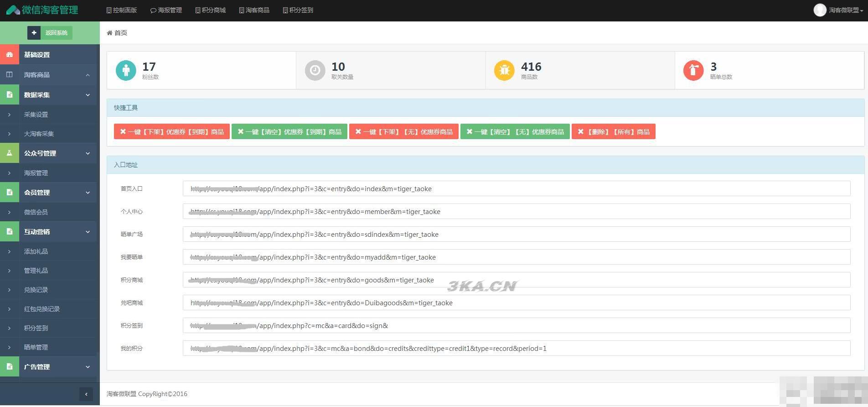Click the fans count number 17
Image resolution: width=868 pixels, height=407 pixels.
(149, 67)
